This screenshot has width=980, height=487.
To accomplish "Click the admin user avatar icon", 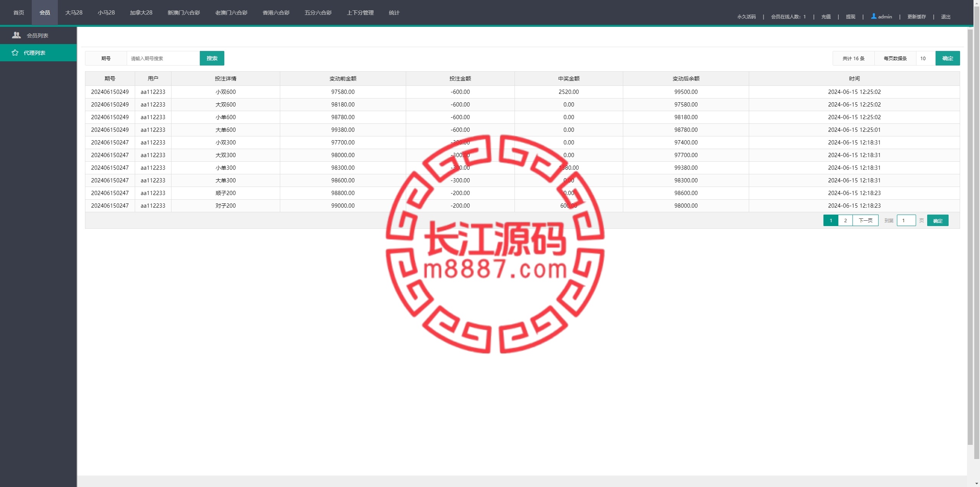I will [874, 16].
